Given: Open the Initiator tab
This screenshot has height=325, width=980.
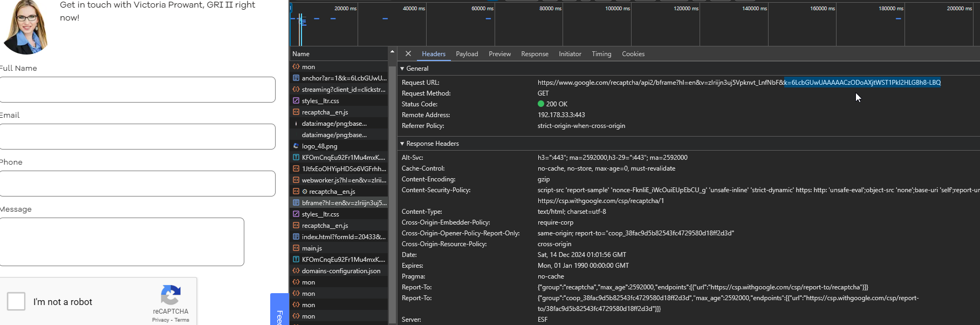Looking at the screenshot, I should point(570,54).
